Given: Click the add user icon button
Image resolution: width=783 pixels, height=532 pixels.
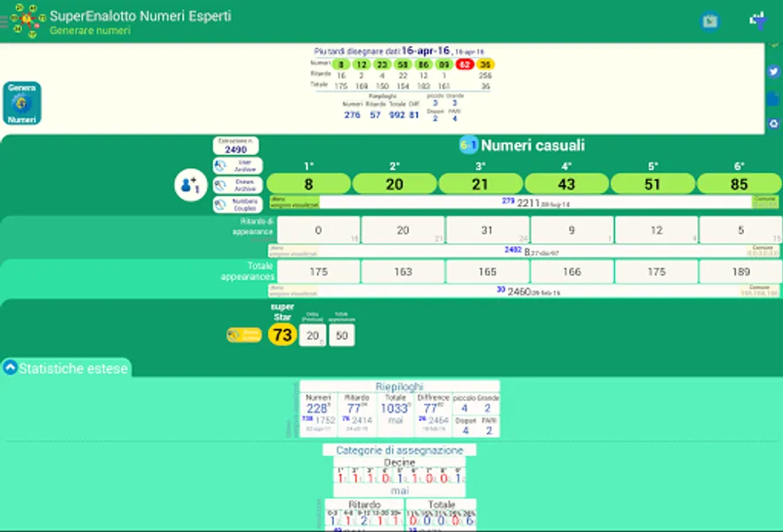Looking at the screenshot, I should [191, 185].
